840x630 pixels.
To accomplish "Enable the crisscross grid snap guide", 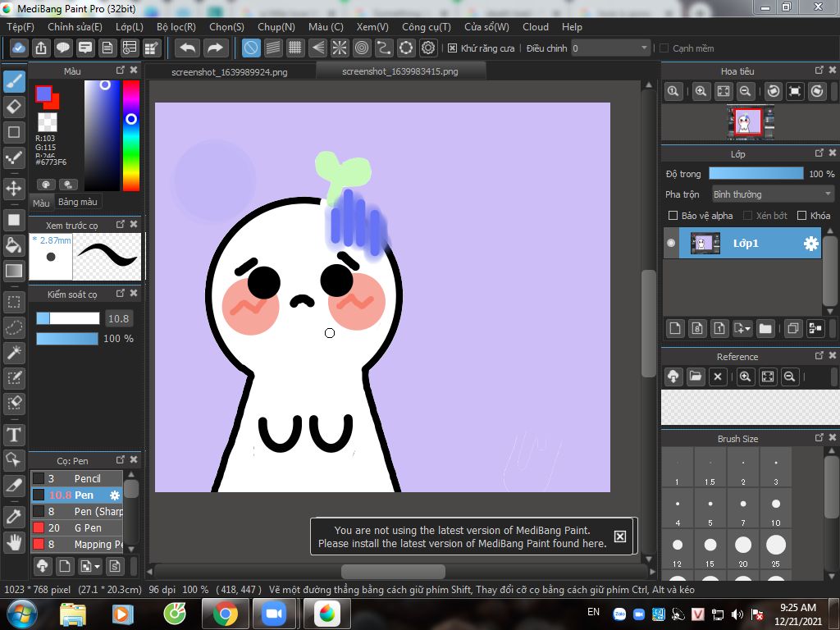I will click(x=295, y=48).
